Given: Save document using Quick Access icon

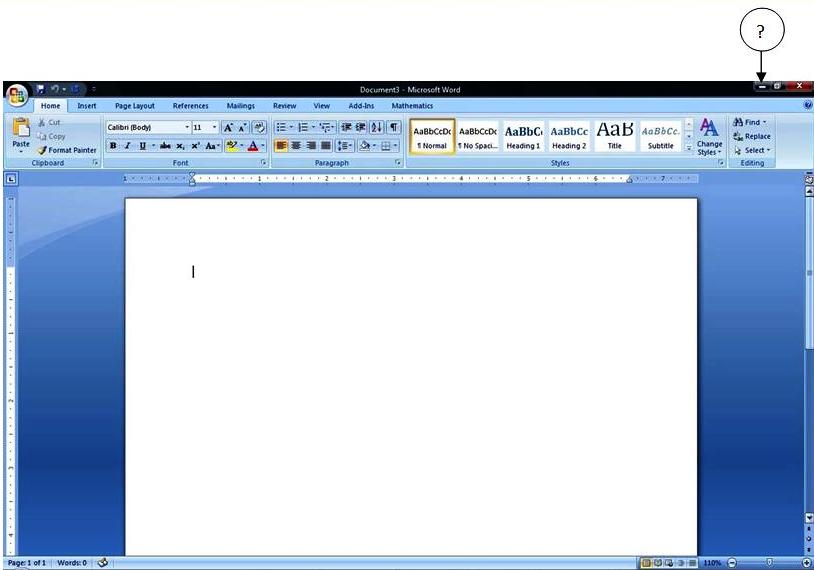Looking at the screenshot, I should 41,89.
